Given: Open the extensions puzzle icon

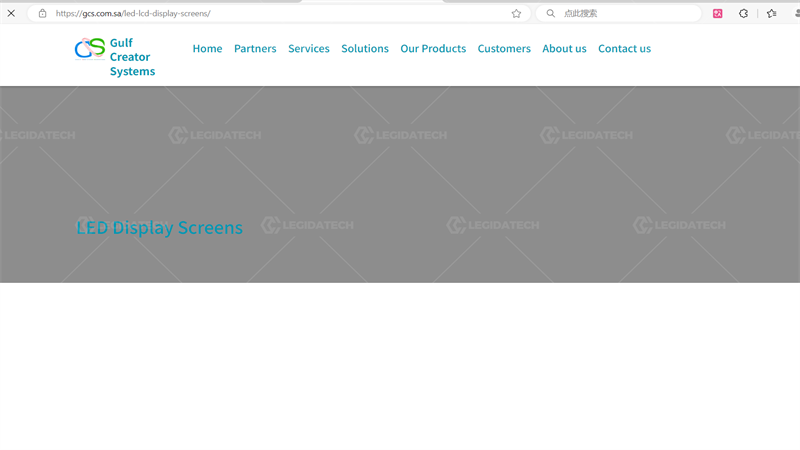Looking at the screenshot, I should pos(743,14).
